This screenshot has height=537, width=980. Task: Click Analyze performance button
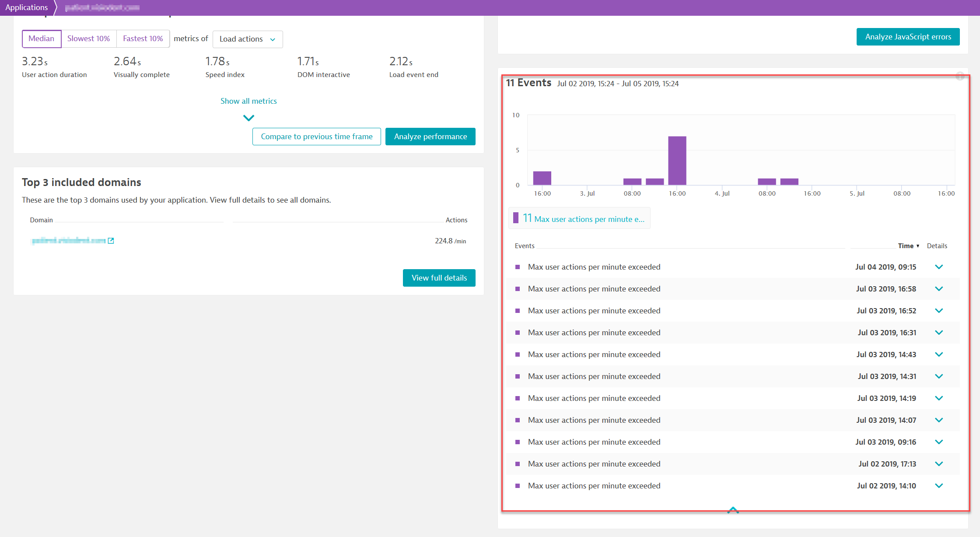430,137
